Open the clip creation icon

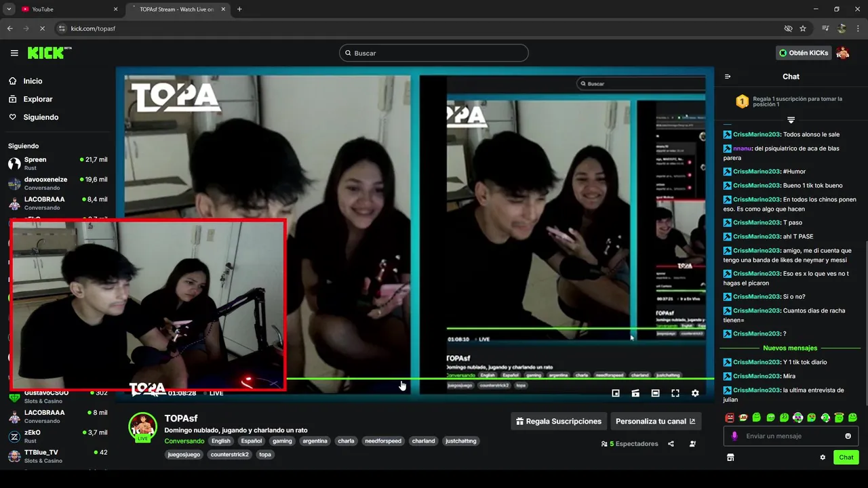pos(635,393)
